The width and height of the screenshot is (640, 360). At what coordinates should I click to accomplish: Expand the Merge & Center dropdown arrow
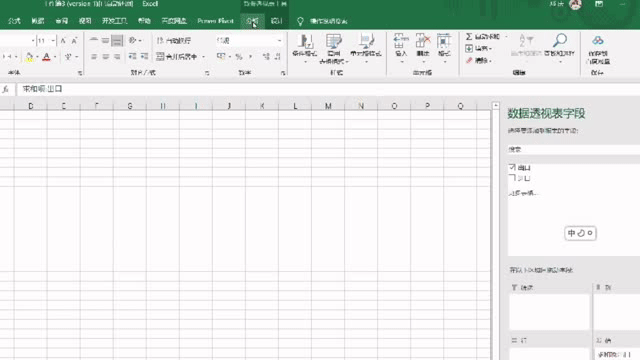tap(204, 56)
